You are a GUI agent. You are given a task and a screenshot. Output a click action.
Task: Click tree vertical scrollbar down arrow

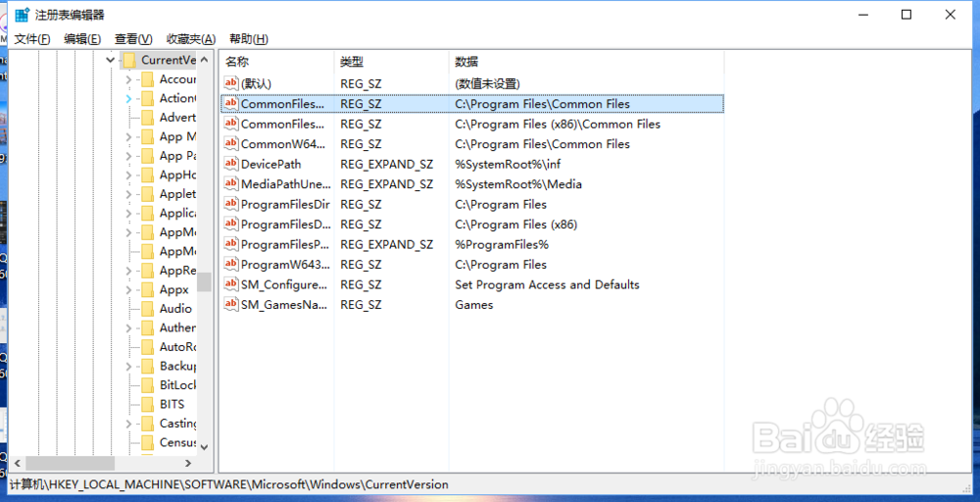coord(204,446)
